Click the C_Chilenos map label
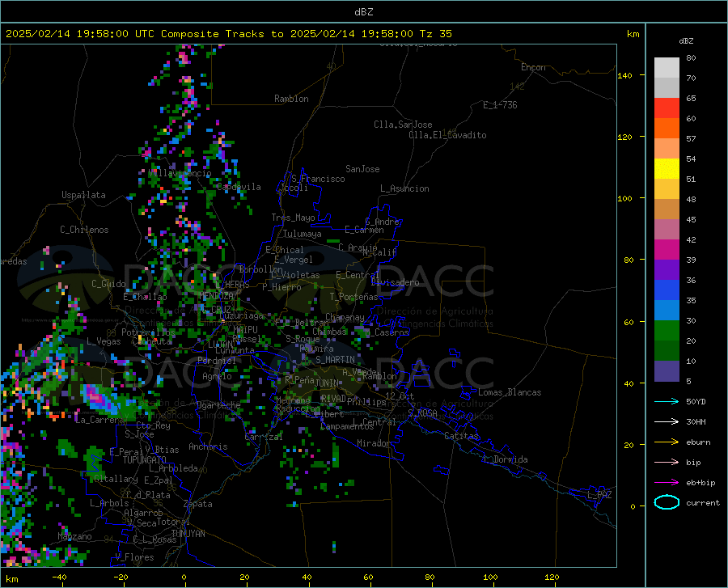The height and width of the screenshot is (588, 728). point(84,230)
